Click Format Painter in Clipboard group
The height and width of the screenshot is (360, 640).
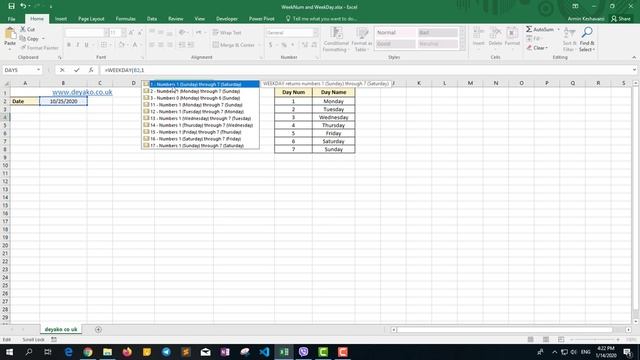pos(39,48)
